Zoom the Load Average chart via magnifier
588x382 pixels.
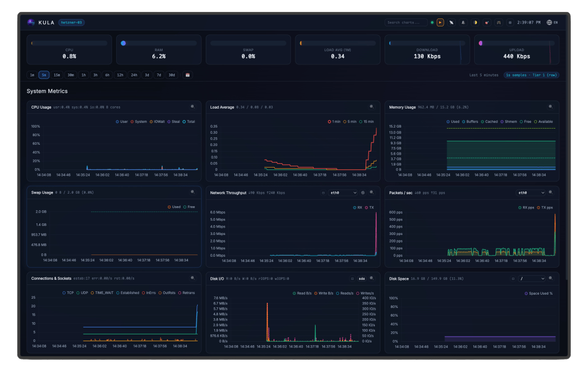372,107
